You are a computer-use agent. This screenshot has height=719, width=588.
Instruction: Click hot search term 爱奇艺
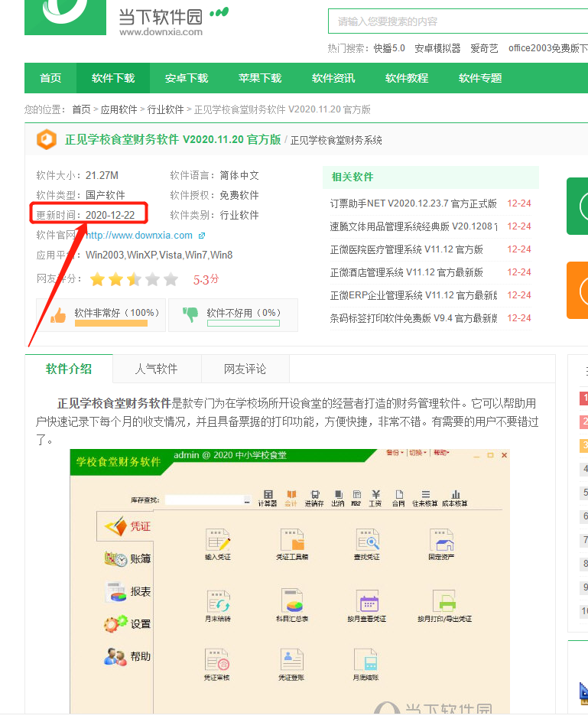pos(484,48)
